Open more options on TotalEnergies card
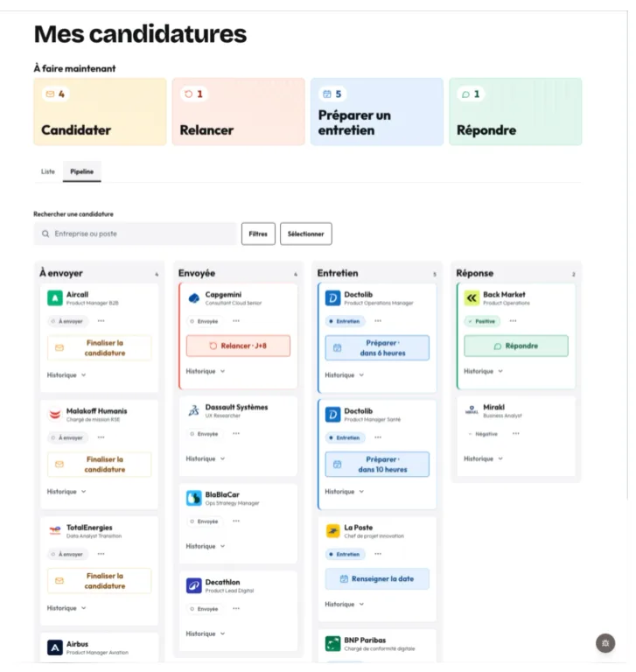This screenshot has width=636, height=672. pyautogui.click(x=101, y=554)
